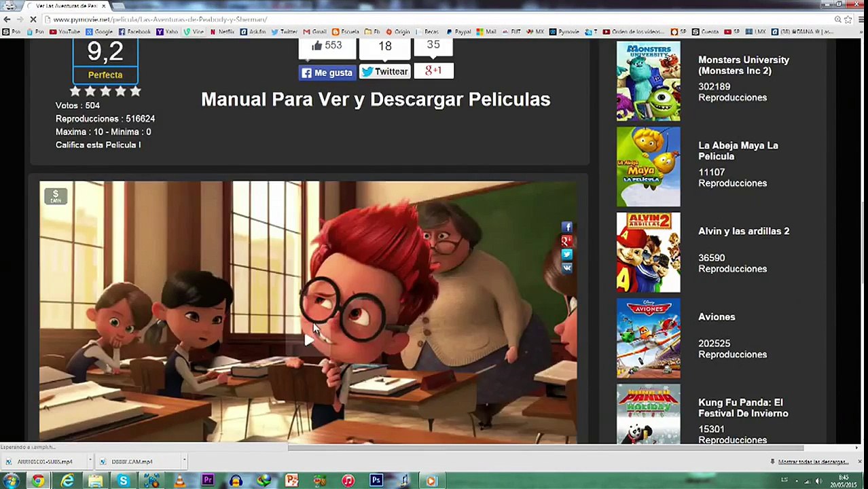The height and width of the screenshot is (489, 868).
Task: Open the Paypal bookmark
Action: 459,32
